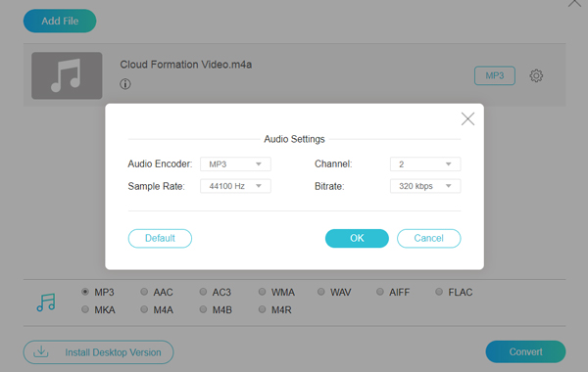Reset audio settings with Default button
588x372 pixels.
(x=160, y=238)
